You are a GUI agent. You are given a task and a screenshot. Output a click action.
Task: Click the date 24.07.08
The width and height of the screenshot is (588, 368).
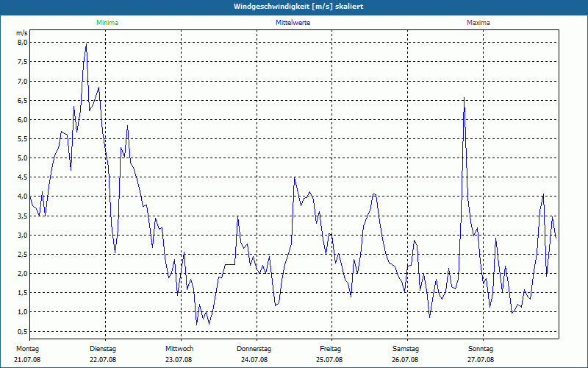point(254,360)
